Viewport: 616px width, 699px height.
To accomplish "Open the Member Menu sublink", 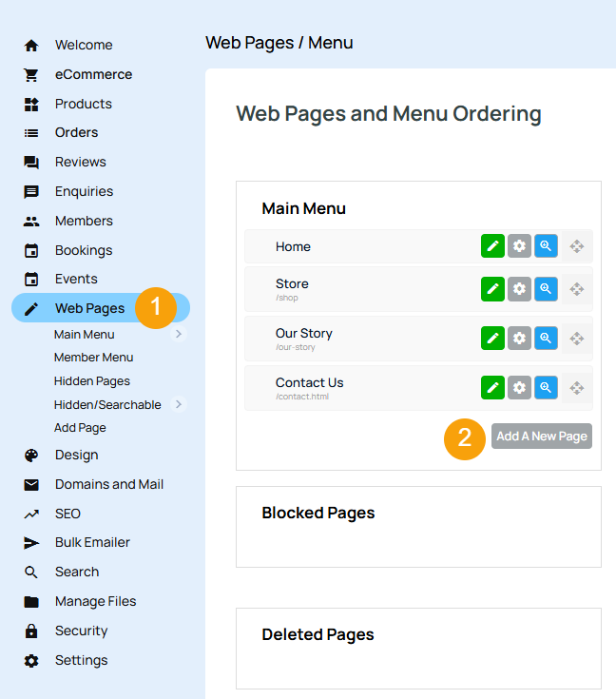I will pos(93,358).
